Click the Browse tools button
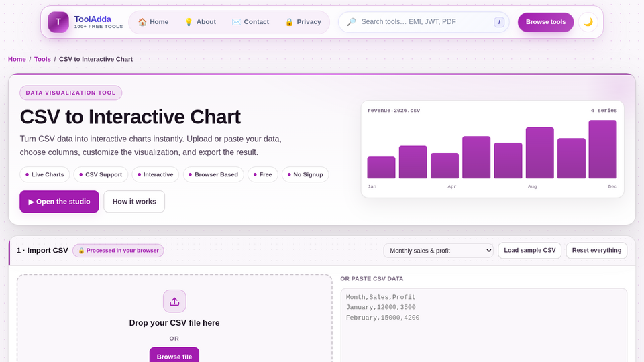The image size is (644, 362). [x=545, y=22]
